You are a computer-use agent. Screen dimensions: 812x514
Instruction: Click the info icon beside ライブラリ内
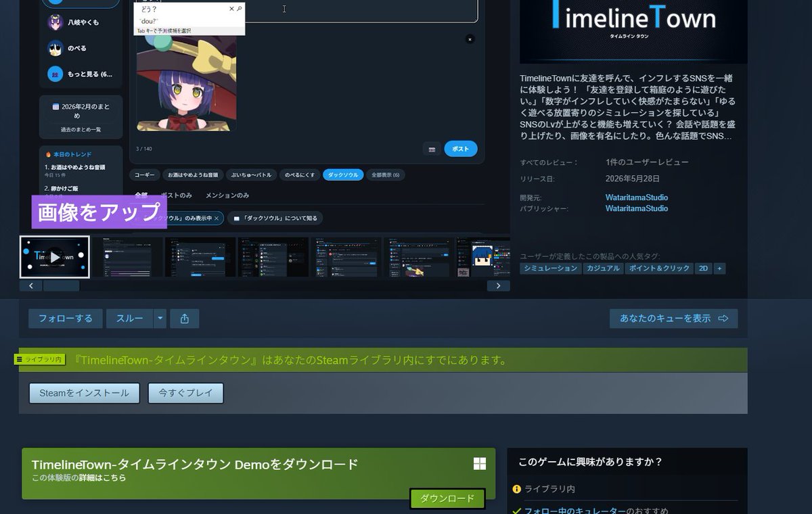pos(517,488)
